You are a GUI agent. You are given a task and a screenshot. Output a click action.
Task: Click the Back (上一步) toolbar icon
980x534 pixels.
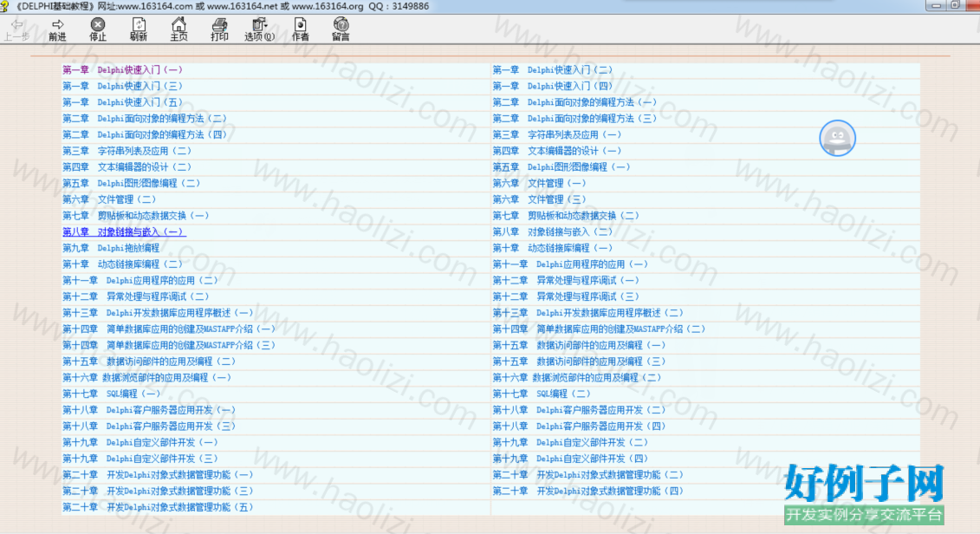(x=16, y=29)
